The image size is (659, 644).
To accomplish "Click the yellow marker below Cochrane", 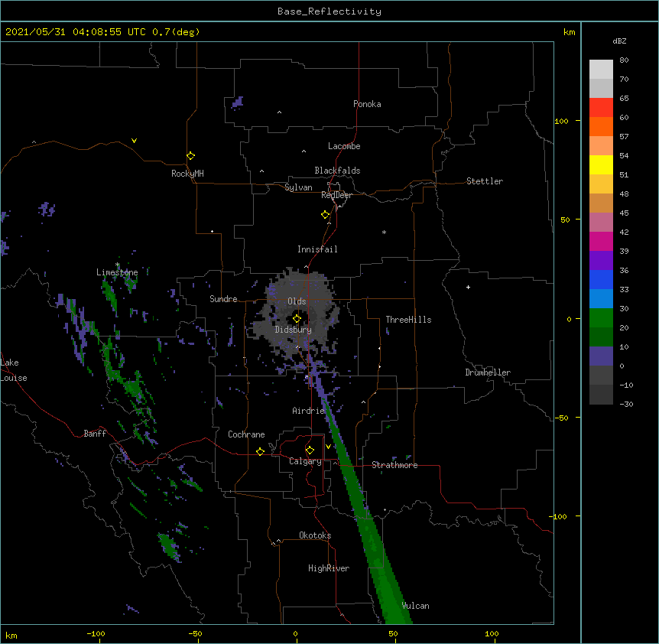I will (260, 451).
